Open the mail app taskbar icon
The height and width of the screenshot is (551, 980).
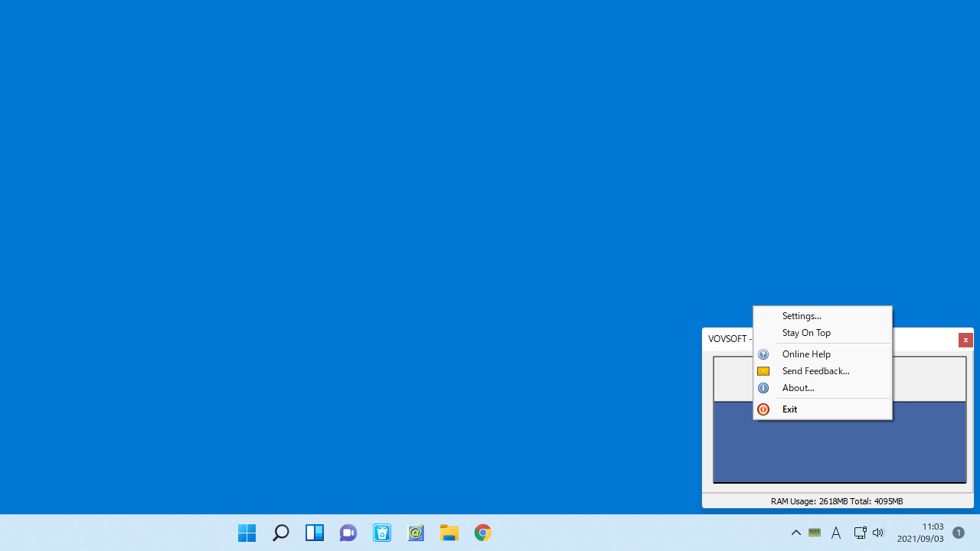pos(415,533)
